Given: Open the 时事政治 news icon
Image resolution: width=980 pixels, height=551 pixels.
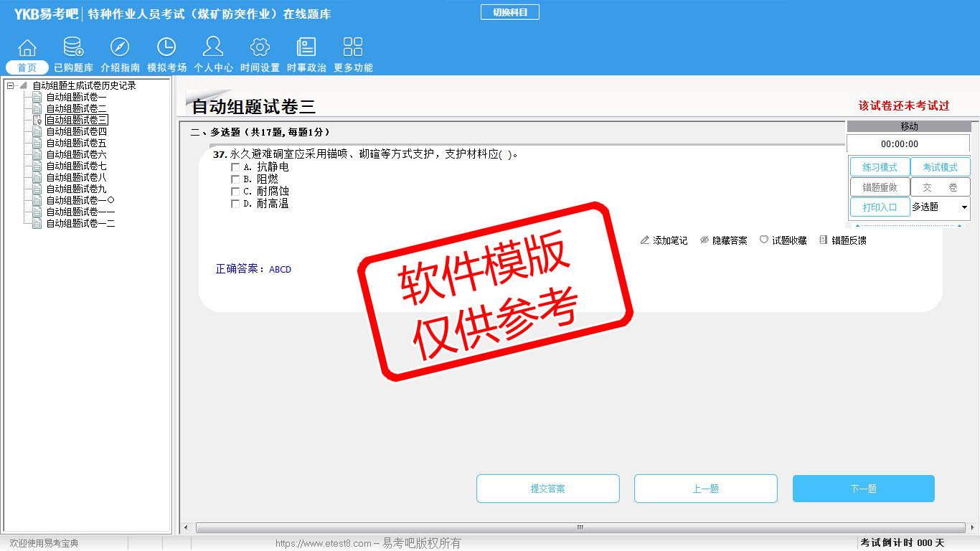Looking at the screenshot, I should [x=306, y=47].
